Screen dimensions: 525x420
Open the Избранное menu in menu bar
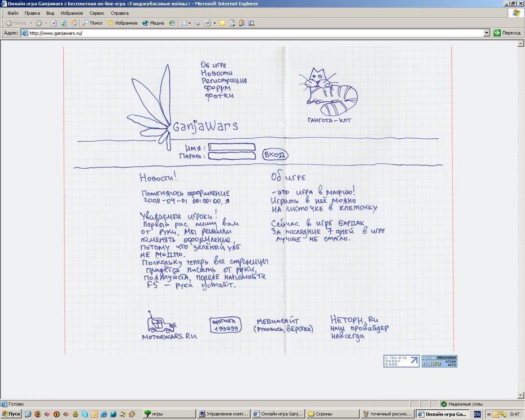(72, 13)
